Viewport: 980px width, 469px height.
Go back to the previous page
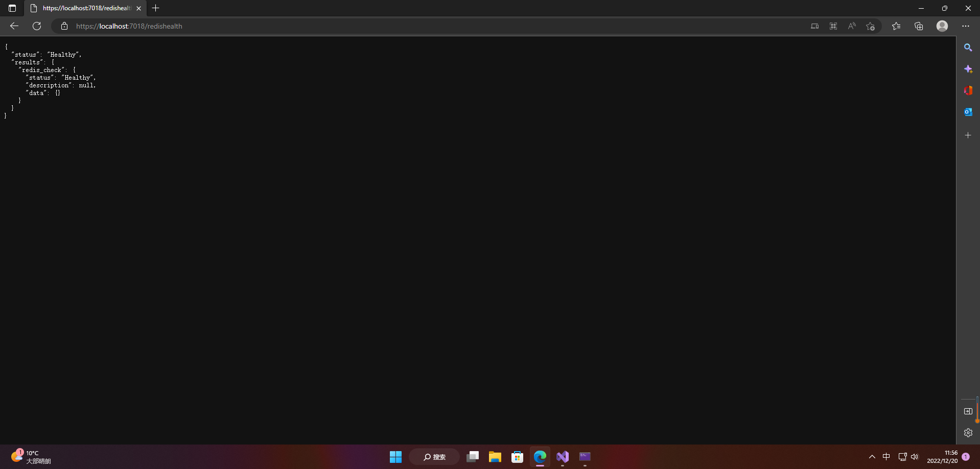[x=14, y=26]
